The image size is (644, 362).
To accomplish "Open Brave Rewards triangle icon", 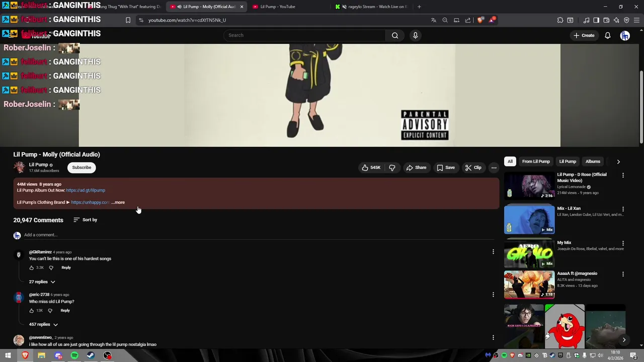I will 493,20.
